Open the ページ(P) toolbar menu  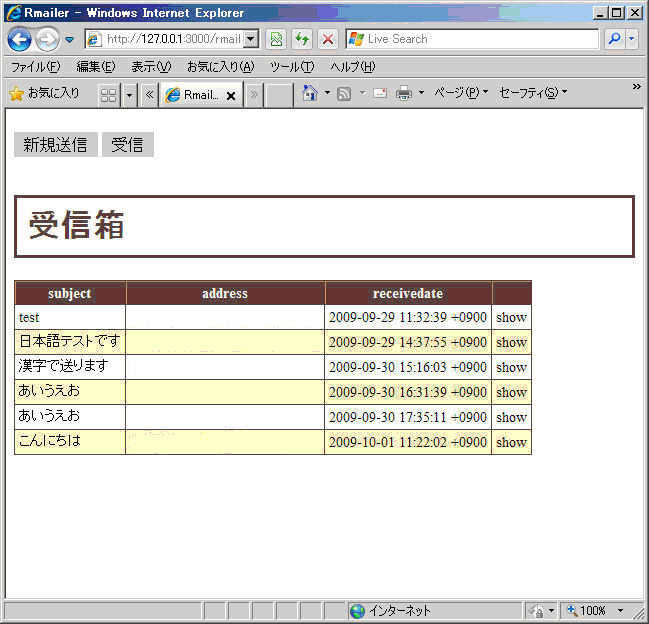click(461, 93)
